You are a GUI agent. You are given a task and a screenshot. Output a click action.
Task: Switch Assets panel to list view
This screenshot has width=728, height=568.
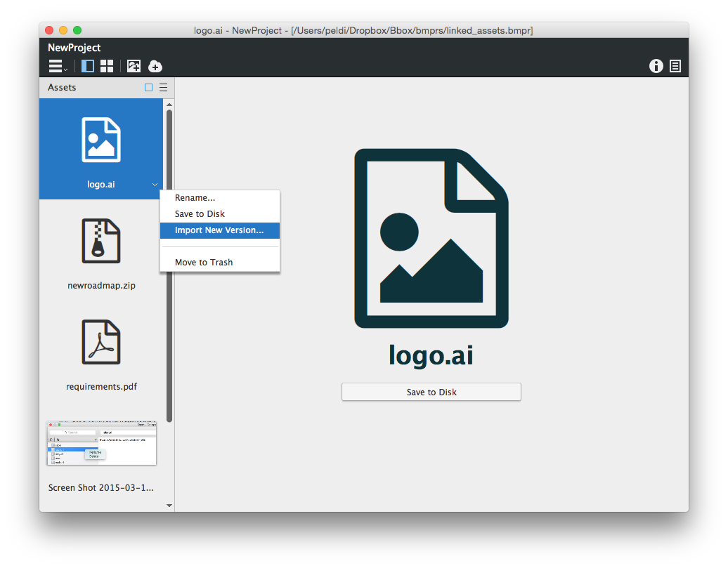point(163,88)
